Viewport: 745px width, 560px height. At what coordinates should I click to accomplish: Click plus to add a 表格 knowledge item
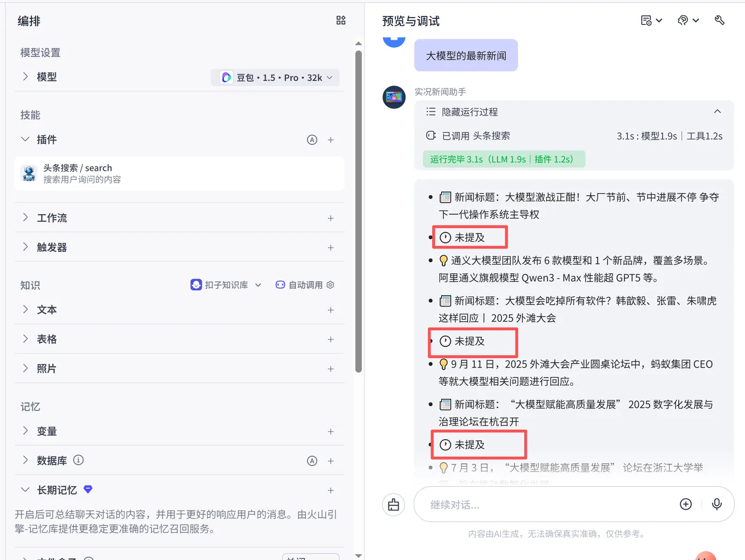[x=330, y=339]
